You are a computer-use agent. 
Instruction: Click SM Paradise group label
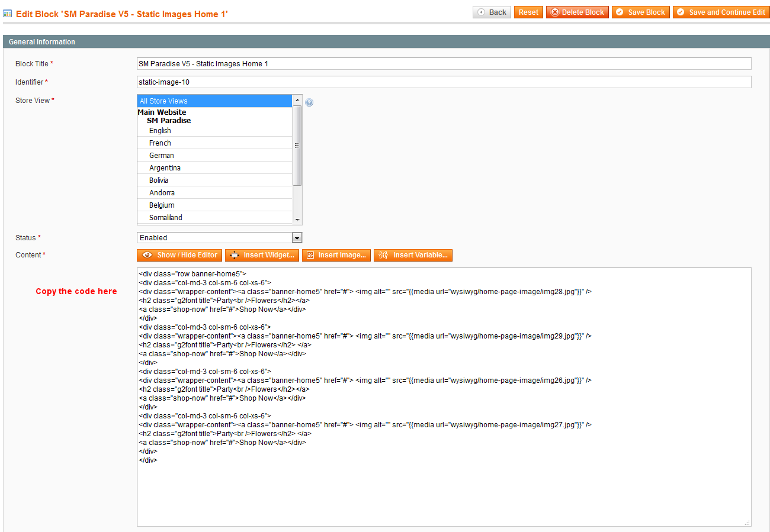(169, 121)
